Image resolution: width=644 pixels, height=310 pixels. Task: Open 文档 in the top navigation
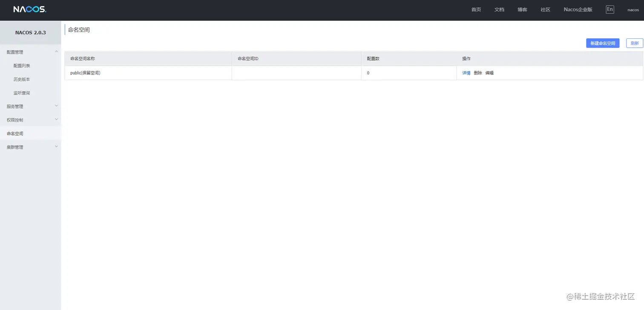499,9
